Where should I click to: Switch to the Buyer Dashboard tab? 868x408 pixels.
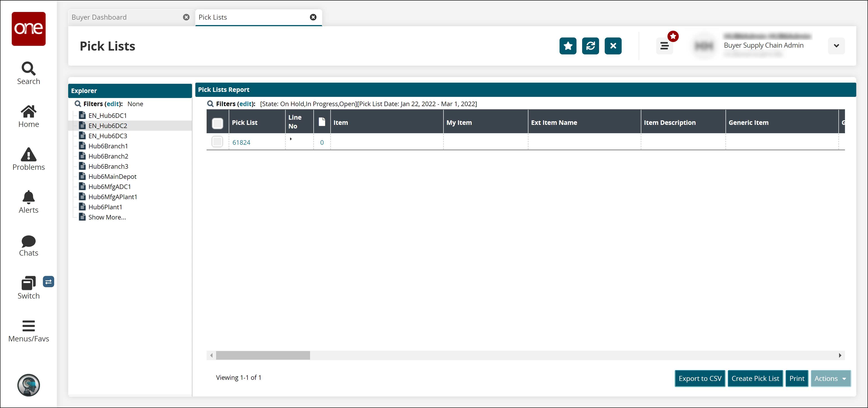pyautogui.click(x=99, y=17)
